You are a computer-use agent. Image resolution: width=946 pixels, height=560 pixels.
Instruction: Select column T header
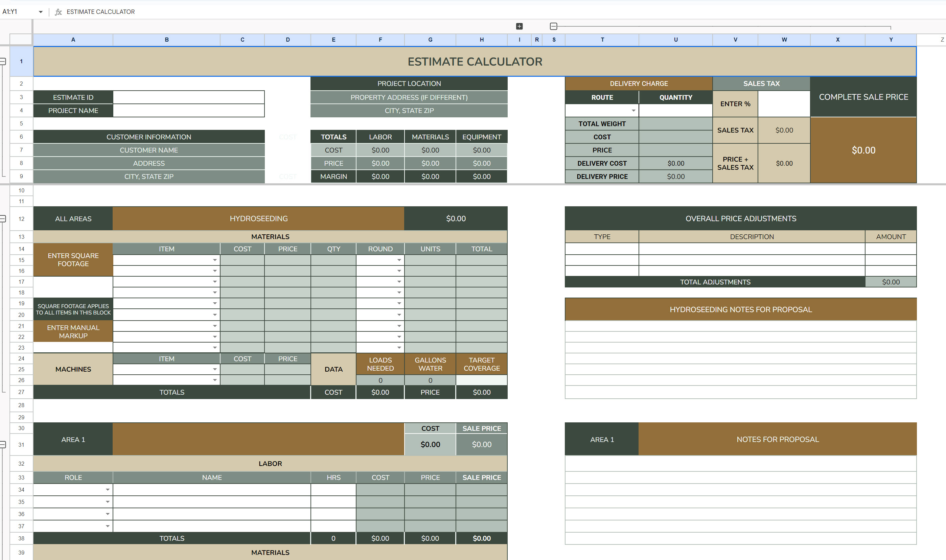click(x=602, y=40)
